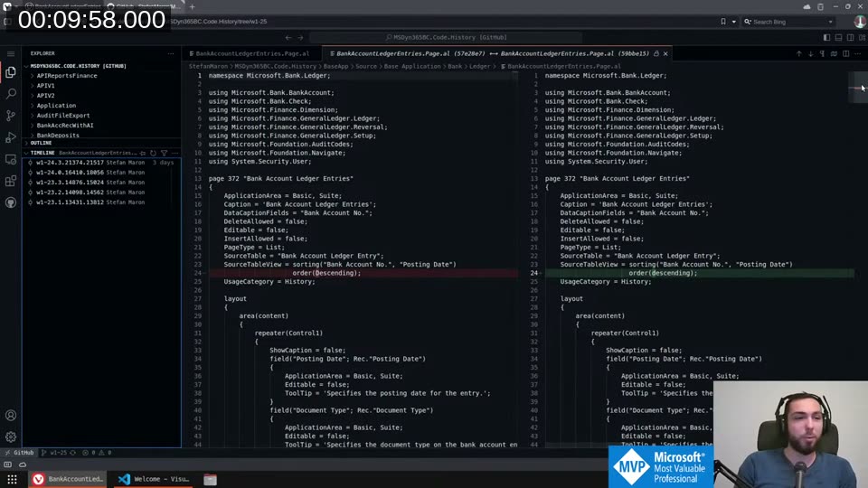
Task: Select timeline commit w1-23.3.14876.15024
Action: [101, 183]
